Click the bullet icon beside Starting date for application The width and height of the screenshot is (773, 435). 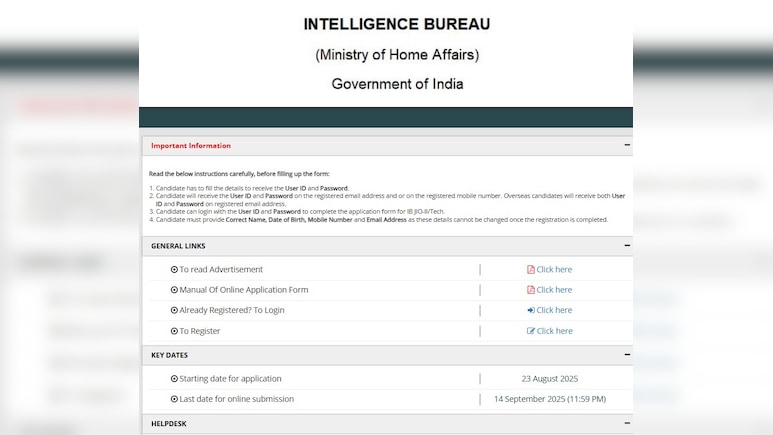(x=174, y=379)
